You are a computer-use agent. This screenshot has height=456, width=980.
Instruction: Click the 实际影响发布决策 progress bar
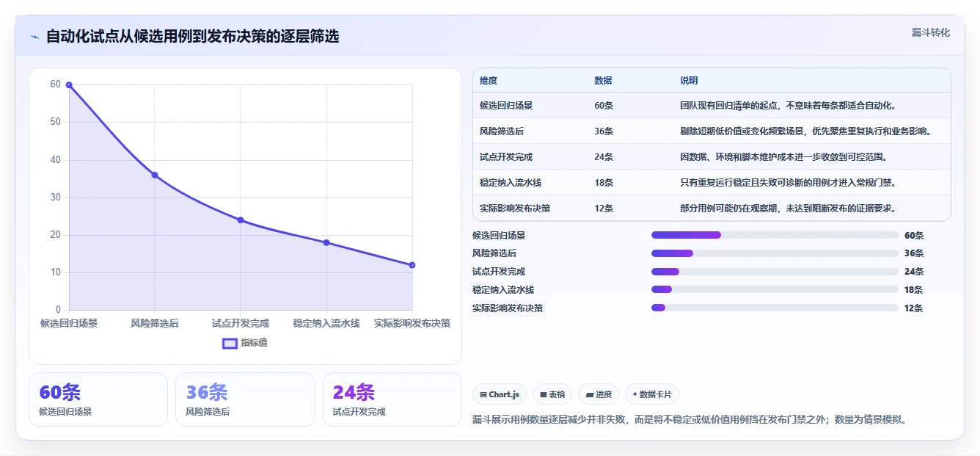[x=775, y=308]
